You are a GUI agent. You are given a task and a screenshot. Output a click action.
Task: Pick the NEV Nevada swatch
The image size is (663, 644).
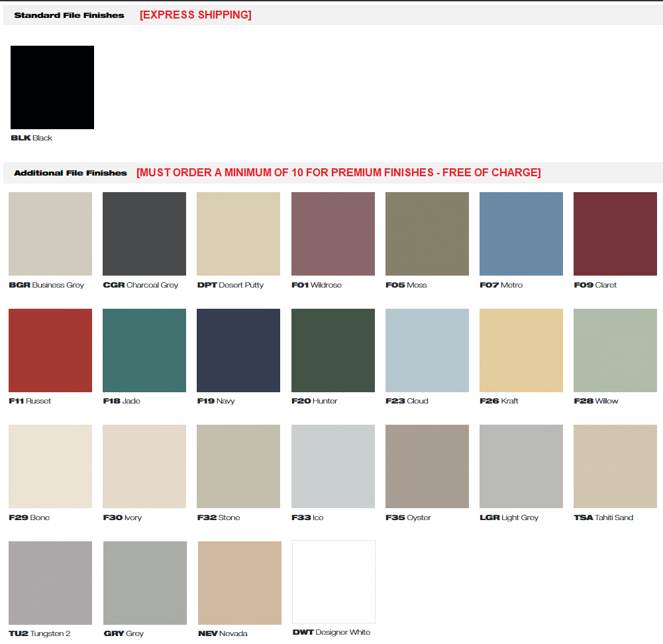tap(240, 583)
